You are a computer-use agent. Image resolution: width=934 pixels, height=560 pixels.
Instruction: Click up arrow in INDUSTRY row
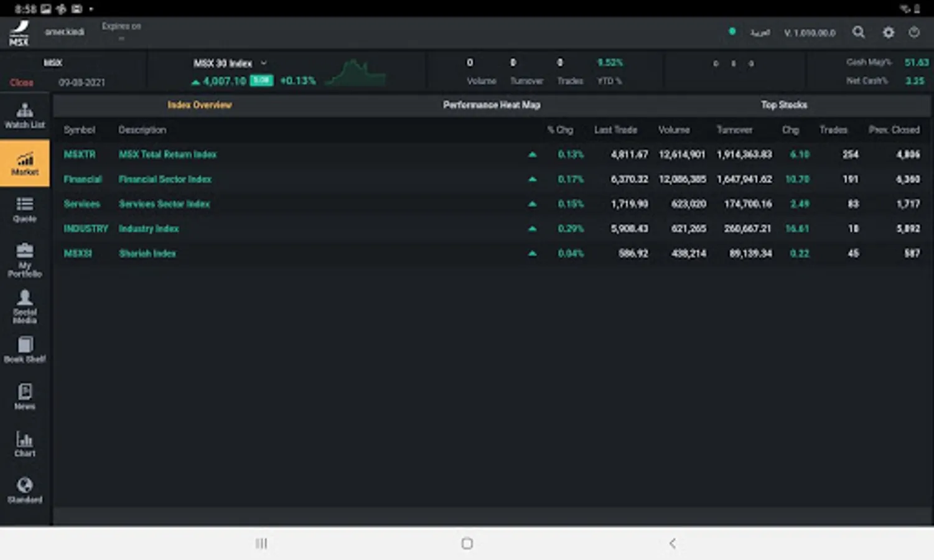point(532,229)
